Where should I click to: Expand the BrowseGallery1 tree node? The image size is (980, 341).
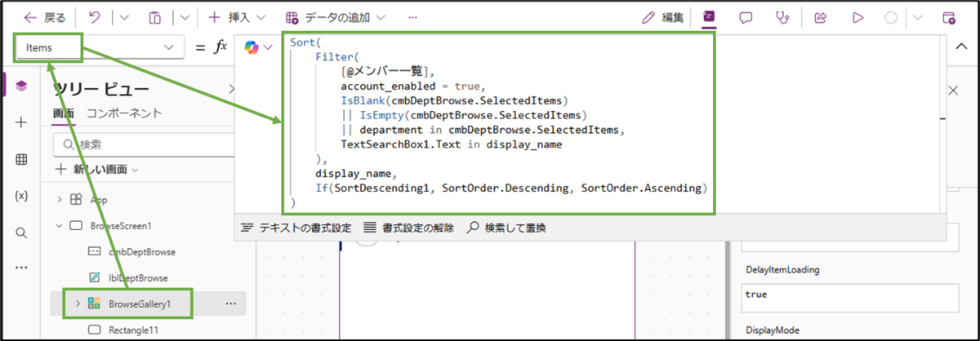point(78,303)
